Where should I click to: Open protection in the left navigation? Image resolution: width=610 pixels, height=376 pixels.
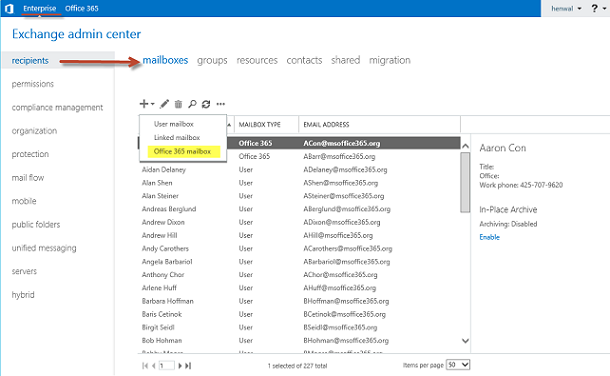point(30,154)
